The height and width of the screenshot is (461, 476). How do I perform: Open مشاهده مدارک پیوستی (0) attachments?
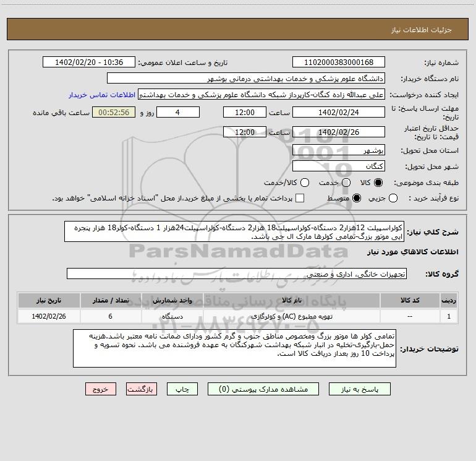[264, 389]
